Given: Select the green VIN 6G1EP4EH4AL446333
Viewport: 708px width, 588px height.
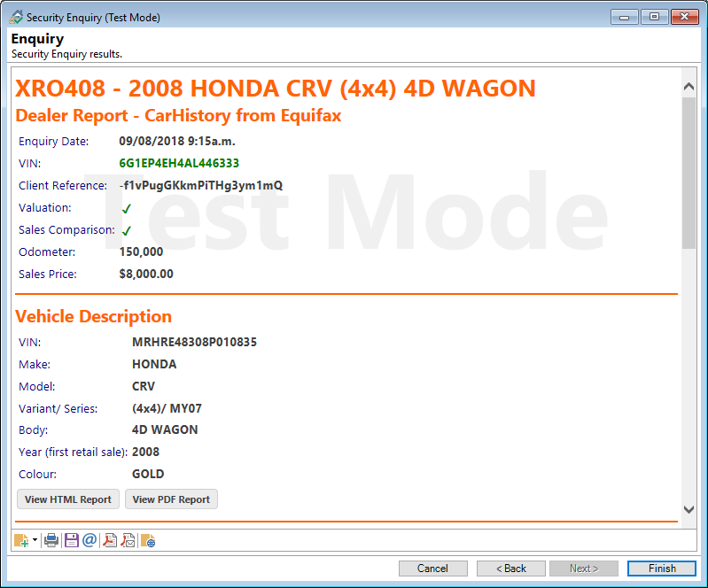Looking at the screenshot, I should [x=179, y=163].
